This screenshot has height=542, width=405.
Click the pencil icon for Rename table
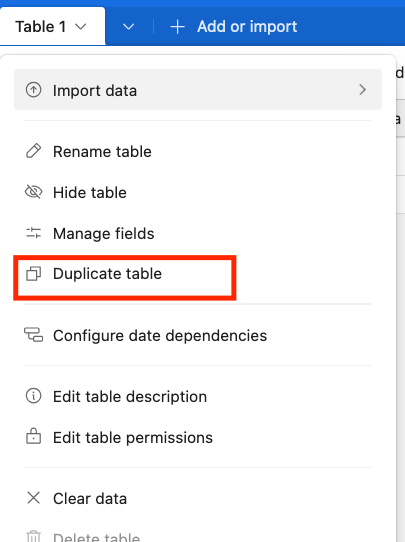34,151
